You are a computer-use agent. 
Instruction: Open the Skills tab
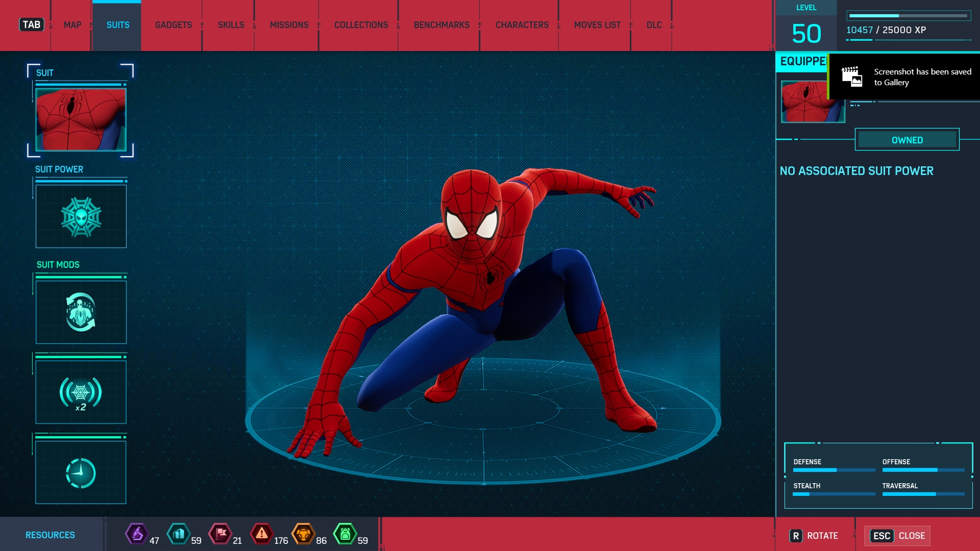coord(231,25)
